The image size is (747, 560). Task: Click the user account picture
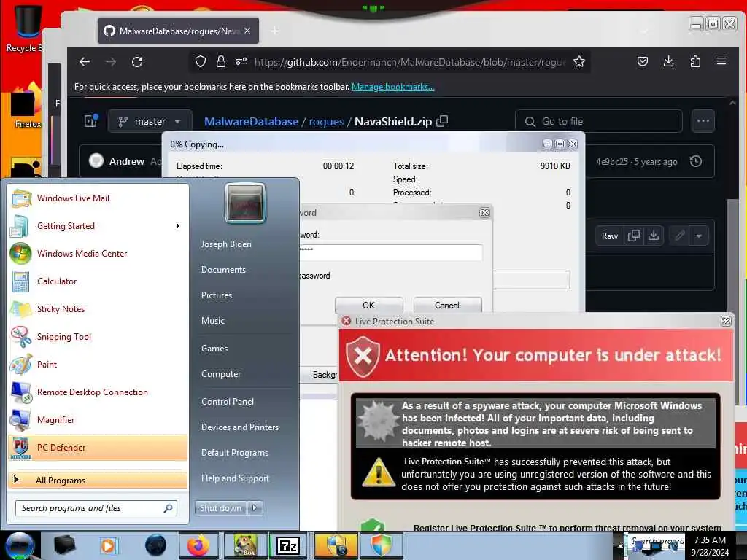point(245,203)
